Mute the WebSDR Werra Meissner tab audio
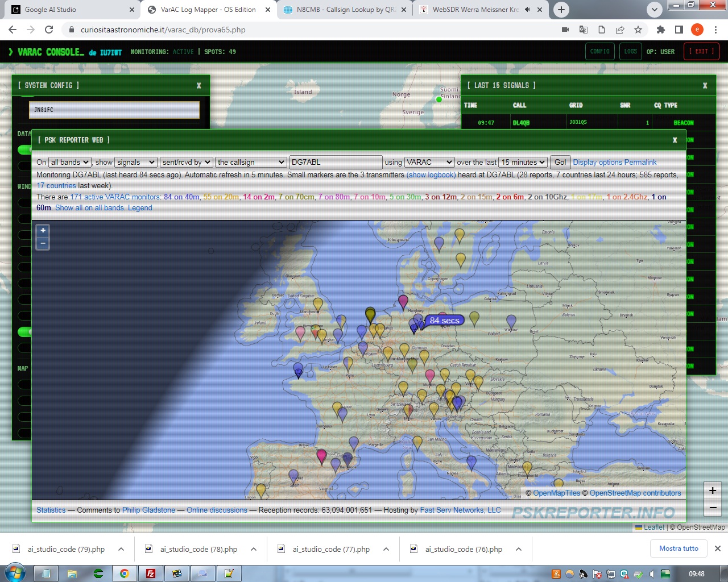The image size is (728, 582). pyautogui.click(x=527, y=10)
